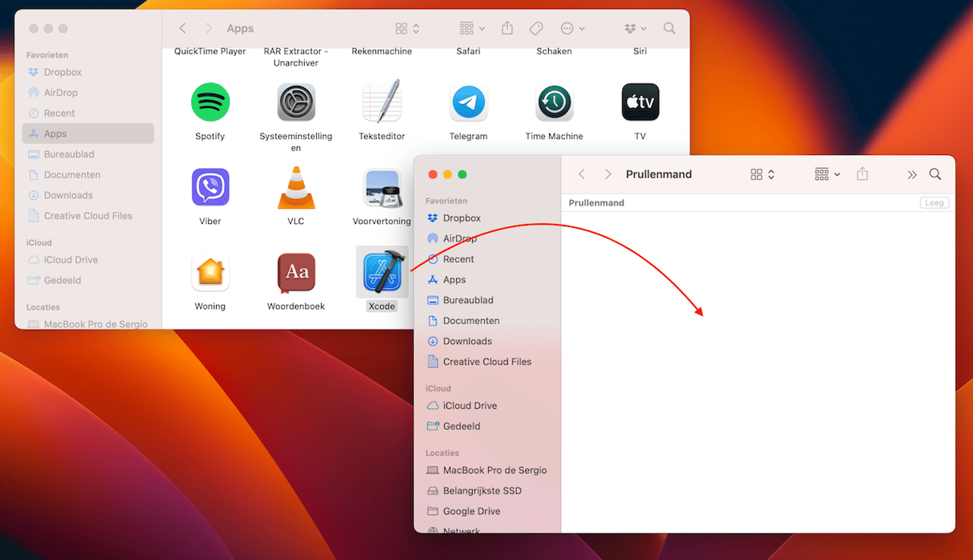Select Apps in the Apps window sidebar
The image size is (973, 560).
[x=88, y=134]
